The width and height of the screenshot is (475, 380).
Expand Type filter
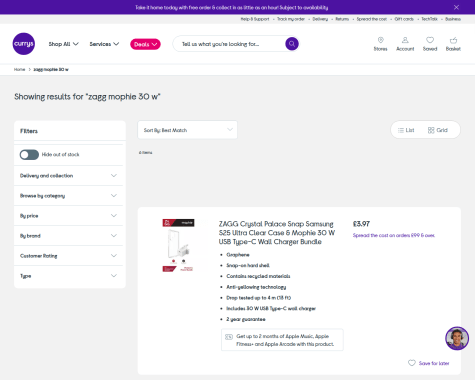(x=68, y=276)
